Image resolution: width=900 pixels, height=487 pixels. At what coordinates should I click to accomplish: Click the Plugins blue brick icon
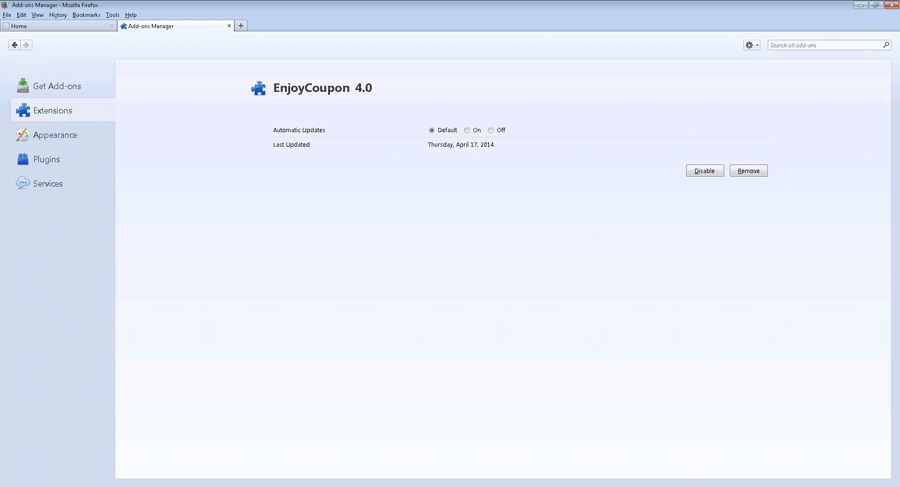point(22,159)
